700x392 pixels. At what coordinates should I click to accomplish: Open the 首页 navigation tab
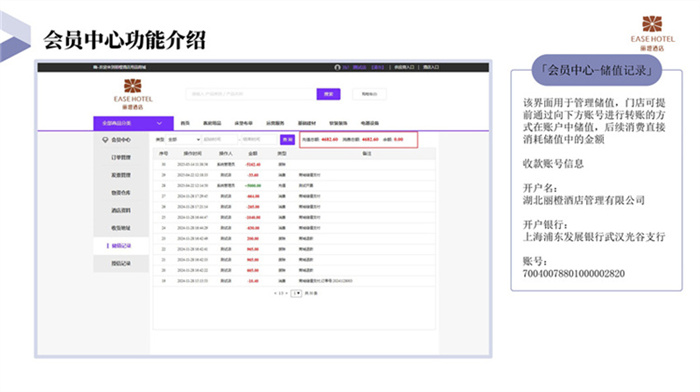185,123
